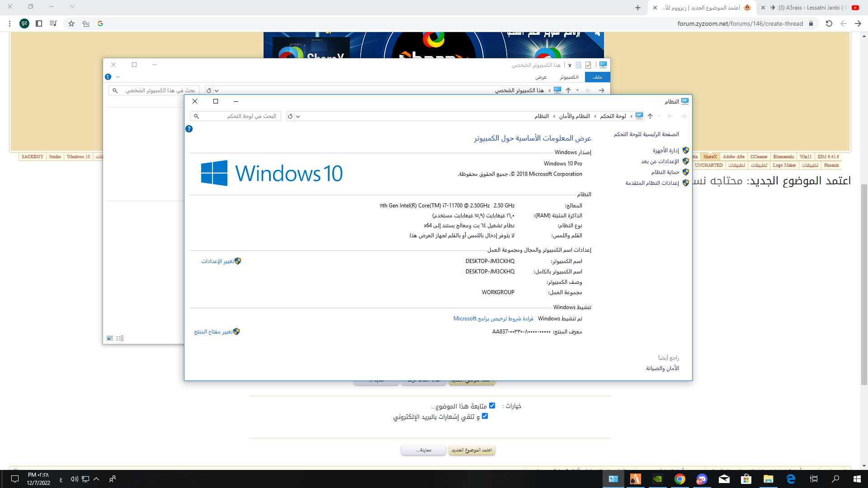Open Explorer quick access toolbar dropdown

(x=570, y=65)
